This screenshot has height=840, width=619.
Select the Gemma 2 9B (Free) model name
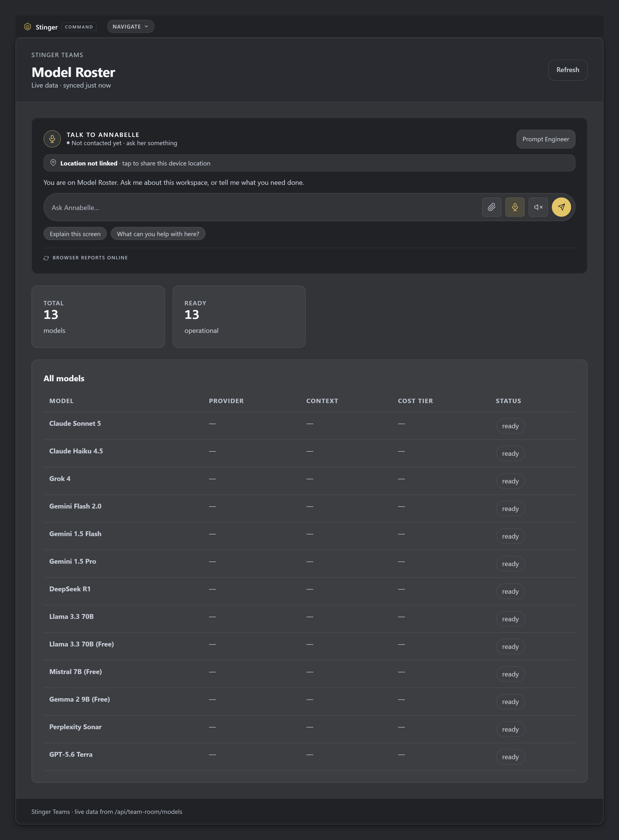[80, 699]
